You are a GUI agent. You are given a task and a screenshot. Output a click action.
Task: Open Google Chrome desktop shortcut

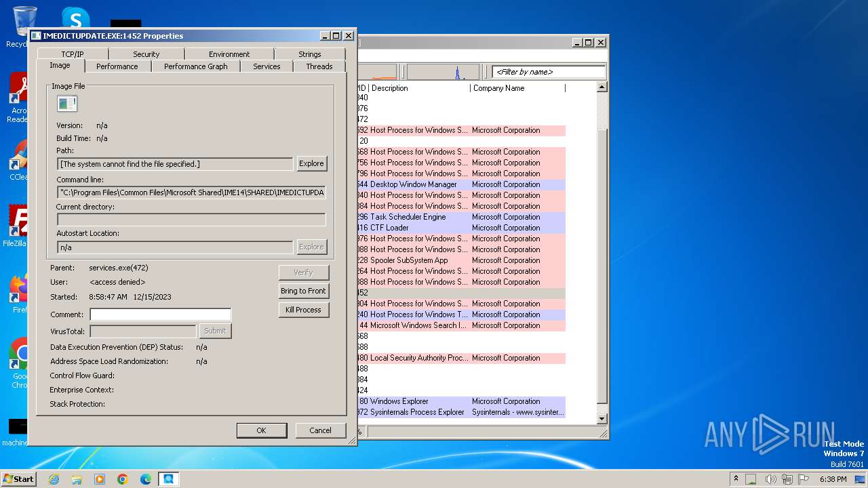19,363
